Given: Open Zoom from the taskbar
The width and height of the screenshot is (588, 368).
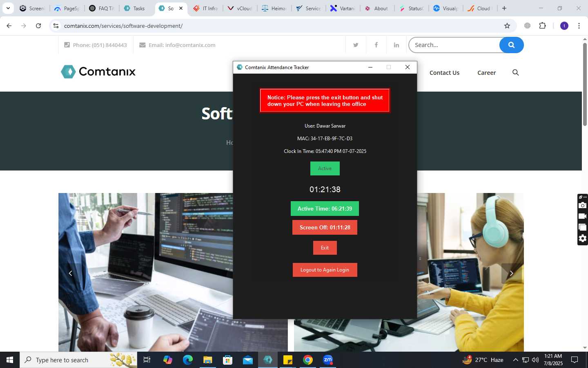Looking at the screenshot, I should tap(328, 360).
